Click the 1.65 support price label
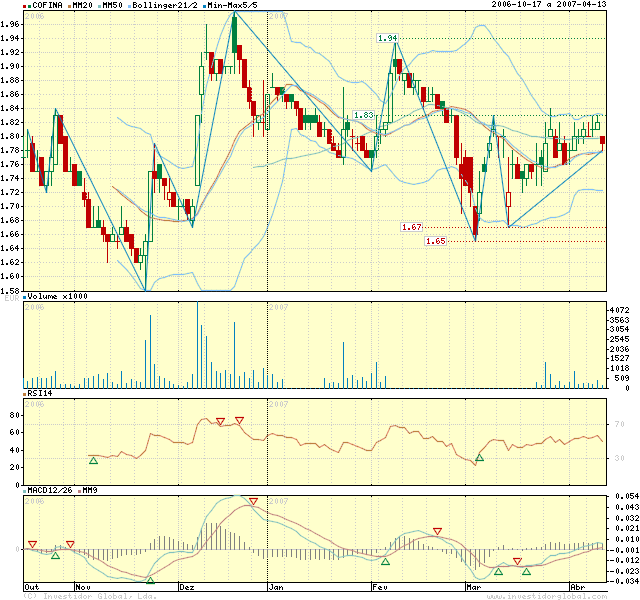This screenshot has width=640, height=600. 436,241
